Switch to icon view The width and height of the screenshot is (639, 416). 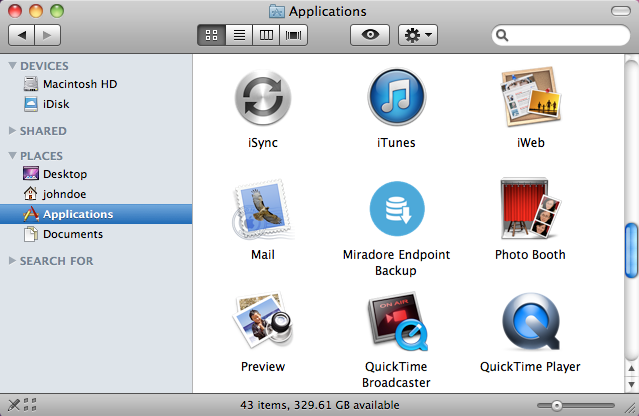click(211, 35)
